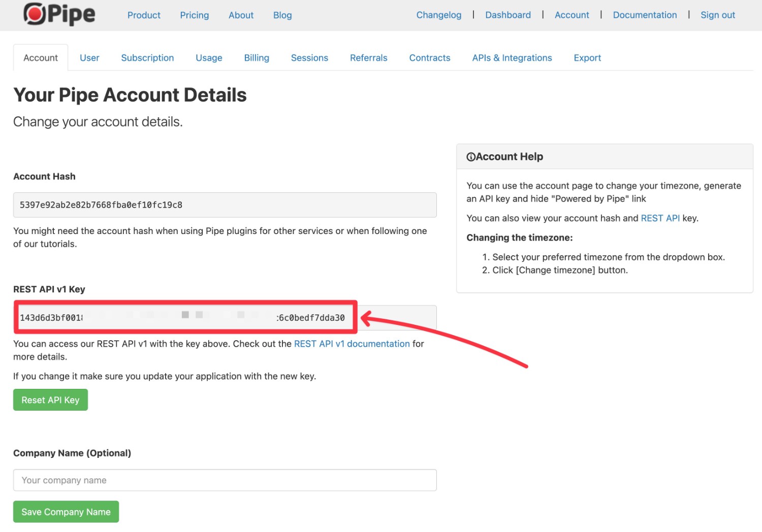Go to the Export tab
This screenshot has width=762, height=532.
click(587, 58)
